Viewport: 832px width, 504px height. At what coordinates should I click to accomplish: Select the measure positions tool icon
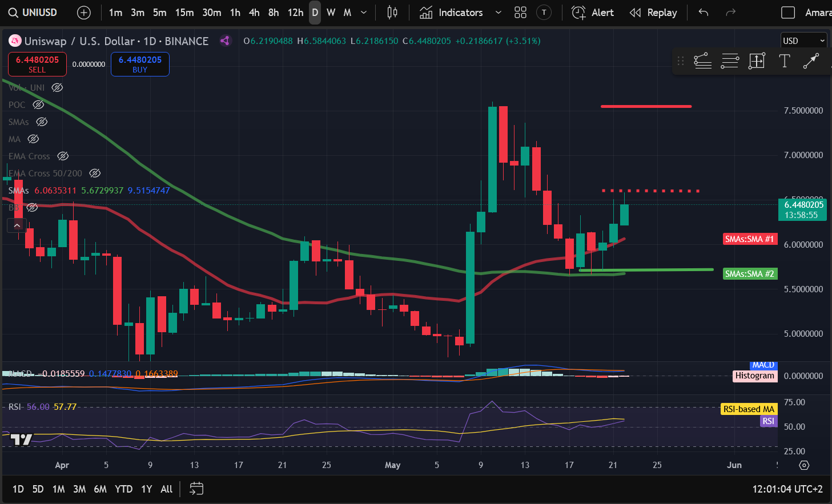[x=757, y=61]
